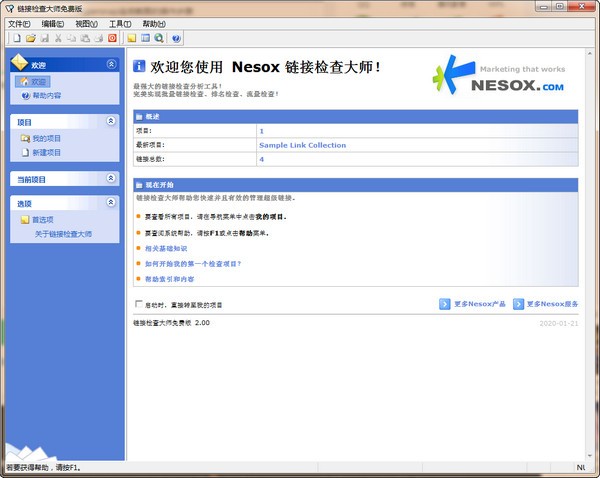Click the search magnifier toolbar icon
Viewport: 600px width, 478px height.
pyautogui.click(x=158, y=38)
